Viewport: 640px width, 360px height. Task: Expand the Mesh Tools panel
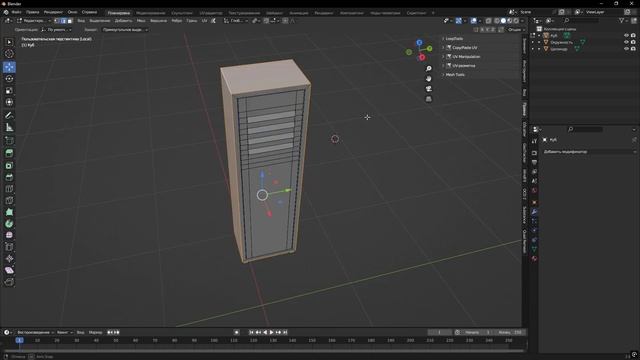pyautogui.click(x=455, y=75)
